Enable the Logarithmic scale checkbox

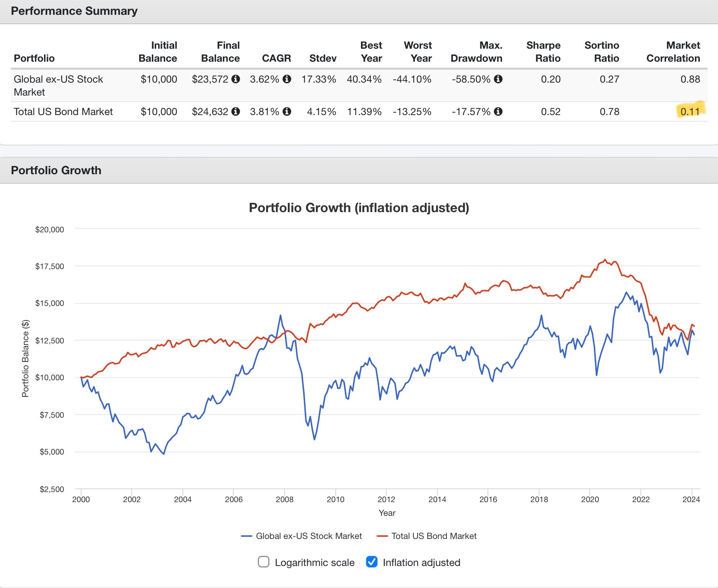tap(264, 562)
